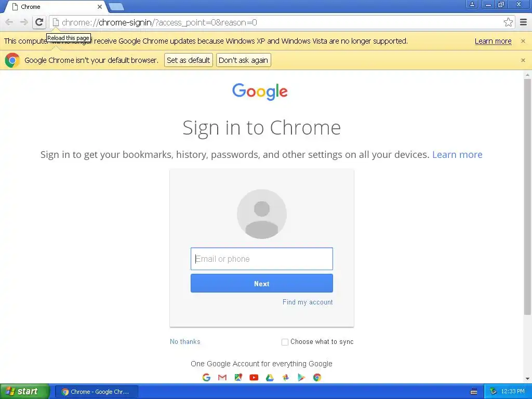
Task: Click the system tray notification icon
Action: point(493,392)
